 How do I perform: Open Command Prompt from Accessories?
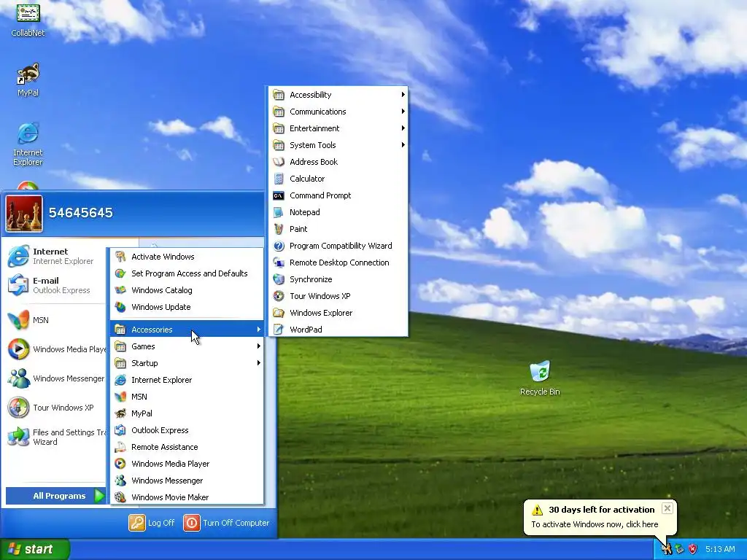tap(338, 195)
